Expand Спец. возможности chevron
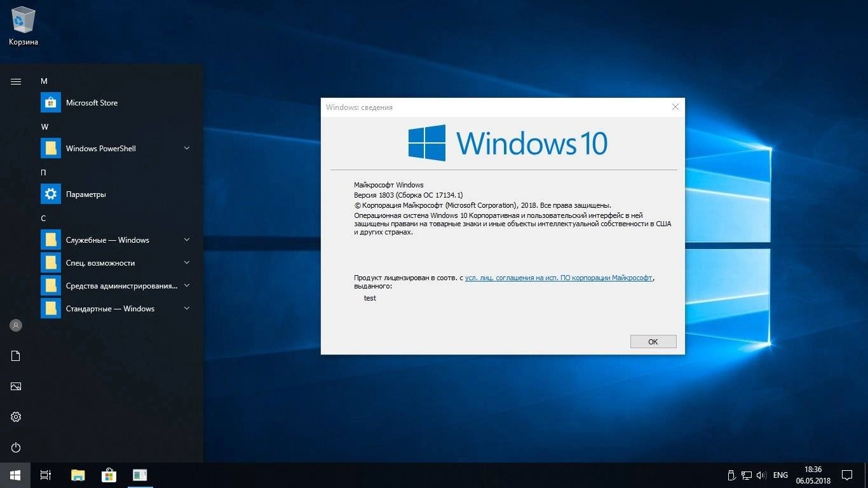 [x=187, y=262]
